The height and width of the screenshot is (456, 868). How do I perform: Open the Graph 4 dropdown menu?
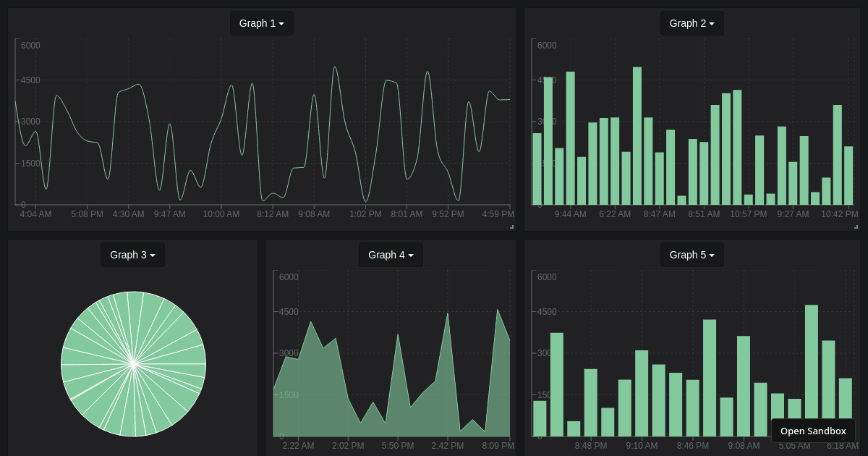pos(391,254)
